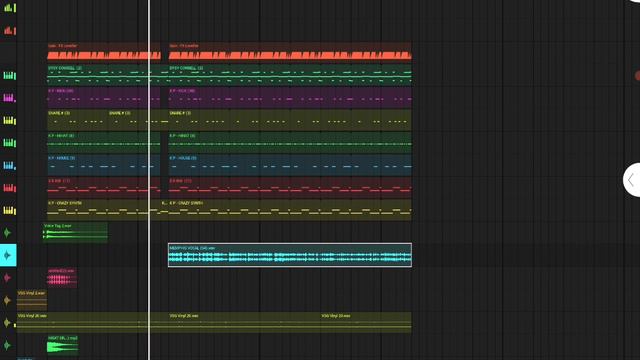Select the teal instrument track icon
Viewport: 640px width, 360px height.
point(10,76)
